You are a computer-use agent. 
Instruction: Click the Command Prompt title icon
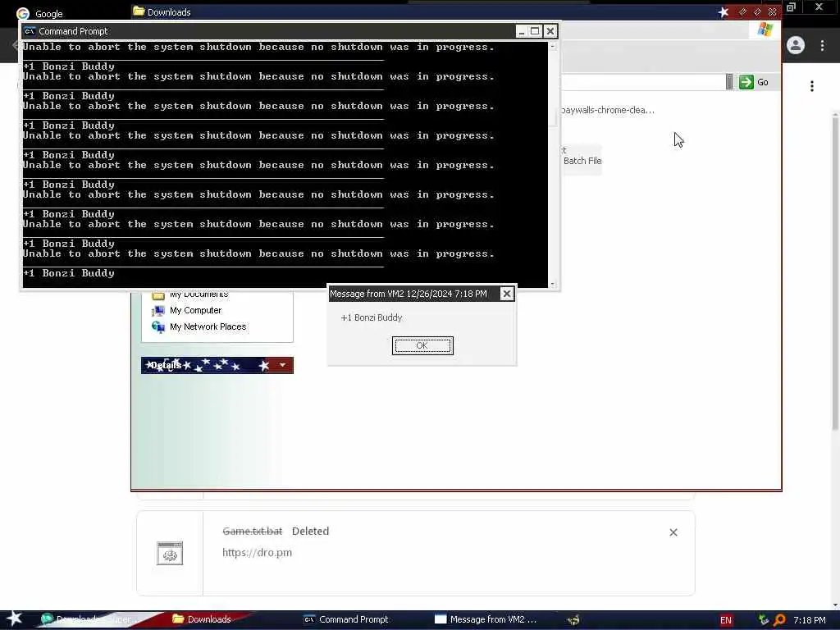click(x=30, y=31)
